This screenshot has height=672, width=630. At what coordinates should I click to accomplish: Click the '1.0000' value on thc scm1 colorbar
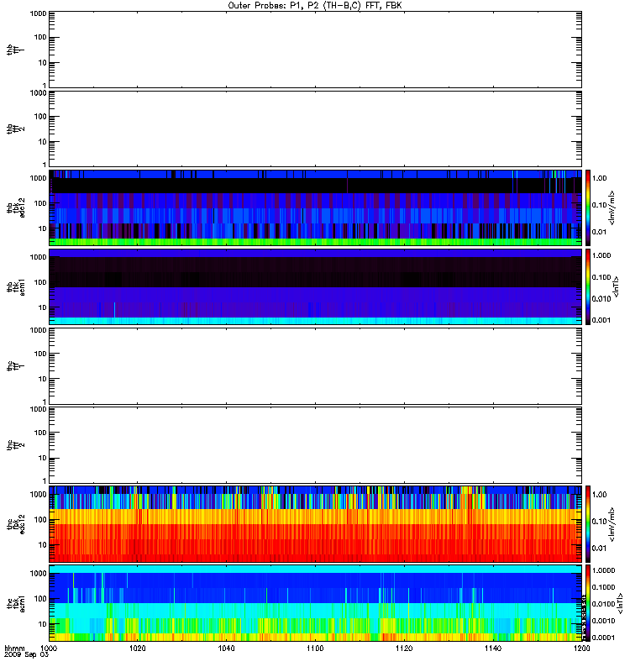603,570
